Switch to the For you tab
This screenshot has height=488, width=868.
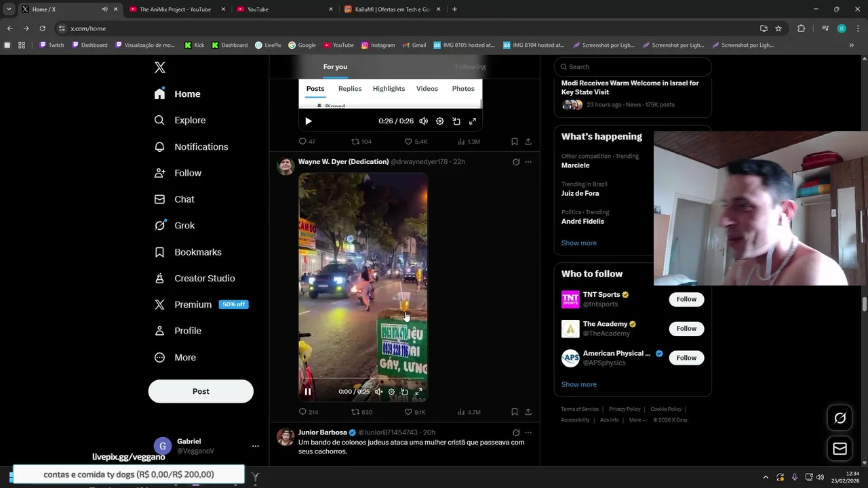pyautogui.click(x=335, y=66)
